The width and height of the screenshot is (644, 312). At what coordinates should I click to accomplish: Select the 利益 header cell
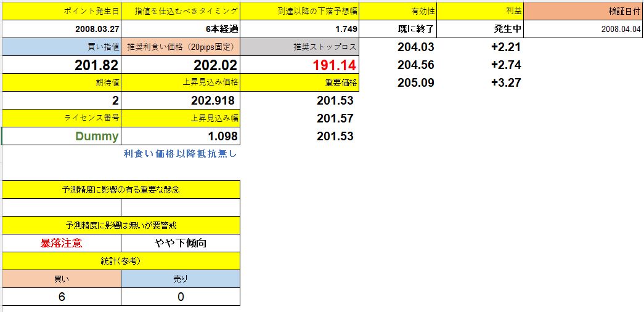point(480,11)
